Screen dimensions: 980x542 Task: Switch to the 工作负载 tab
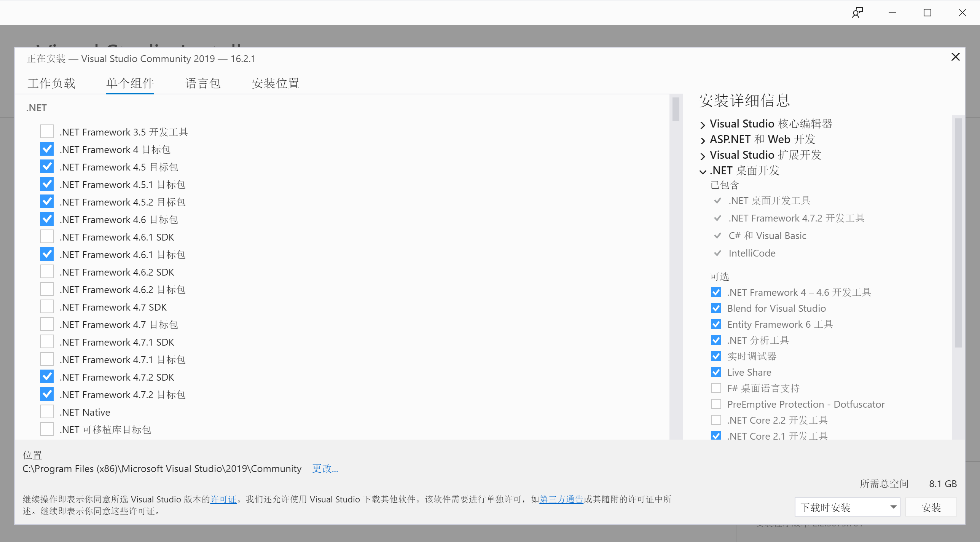51,83
